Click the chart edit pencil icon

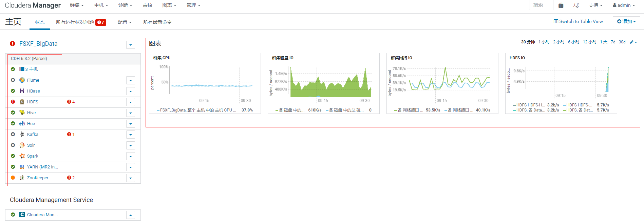click(632, 42)
